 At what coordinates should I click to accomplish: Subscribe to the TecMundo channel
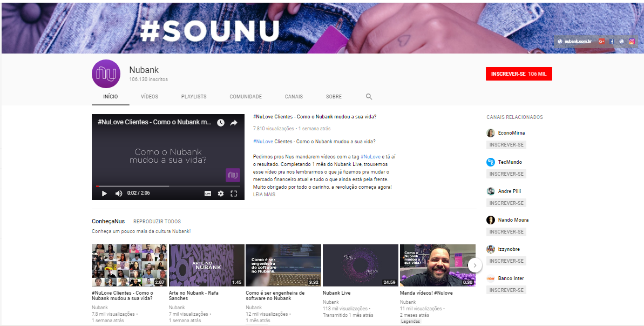click(506, 174)
